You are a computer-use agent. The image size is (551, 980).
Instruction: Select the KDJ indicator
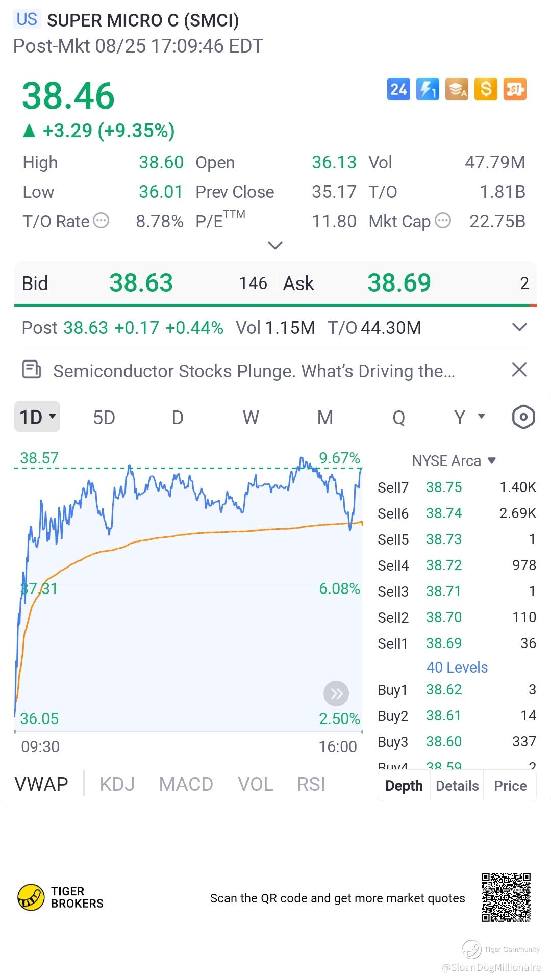point(117,784)
